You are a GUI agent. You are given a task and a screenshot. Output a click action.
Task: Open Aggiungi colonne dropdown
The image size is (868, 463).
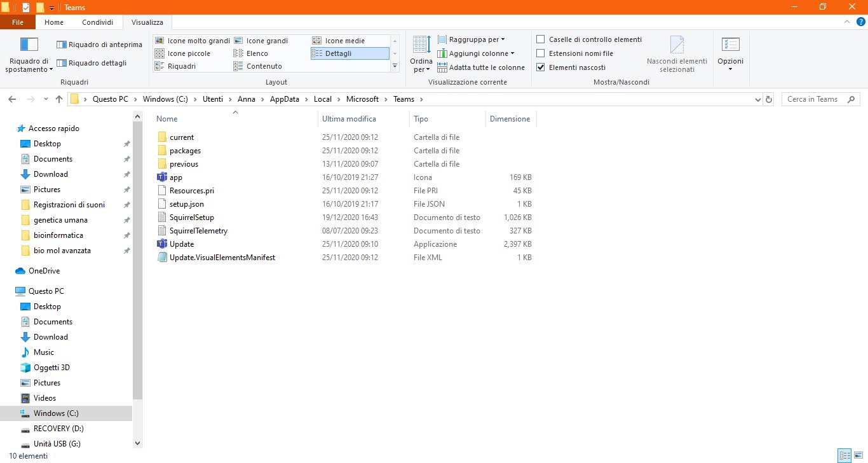pyautogui.click(x=476, y=53)
